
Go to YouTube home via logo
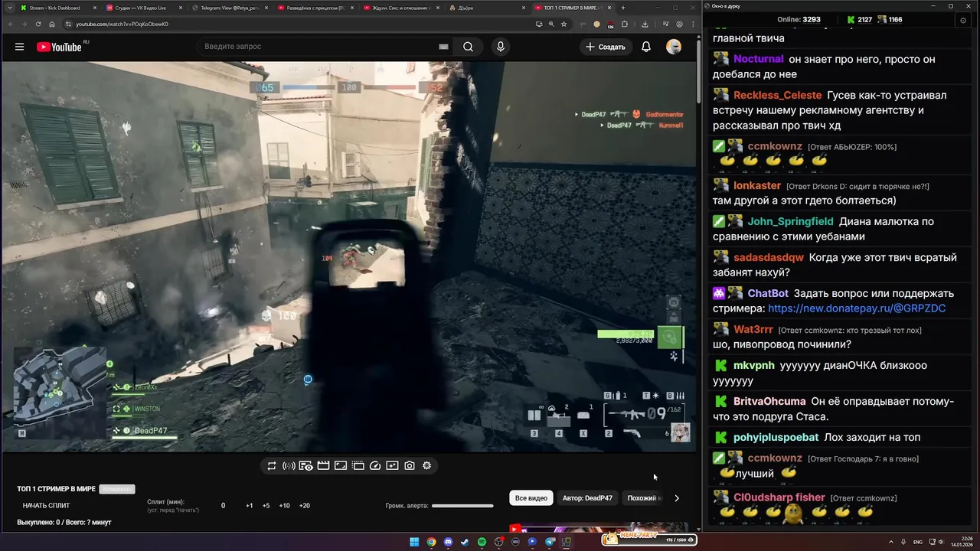pos(59,47)
